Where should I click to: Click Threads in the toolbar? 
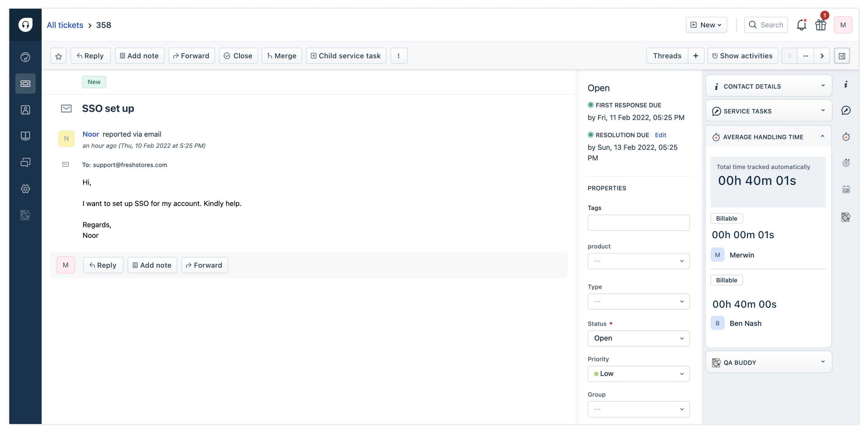[667, 56]
